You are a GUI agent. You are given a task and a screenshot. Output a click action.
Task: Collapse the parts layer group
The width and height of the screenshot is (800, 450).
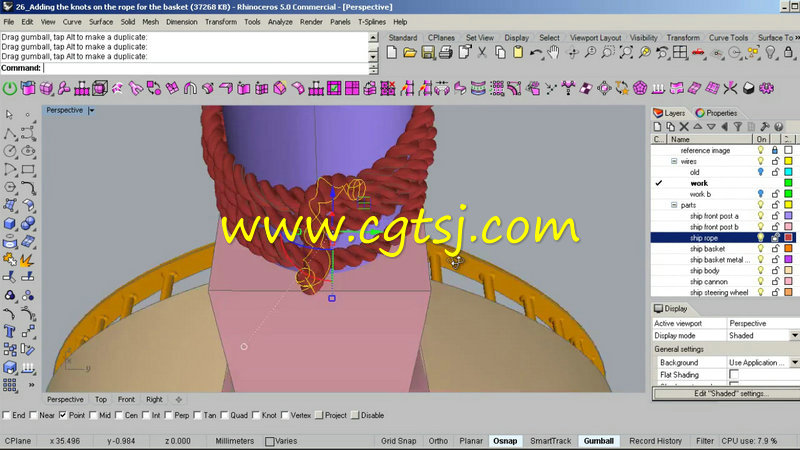[x=674, y=205]
